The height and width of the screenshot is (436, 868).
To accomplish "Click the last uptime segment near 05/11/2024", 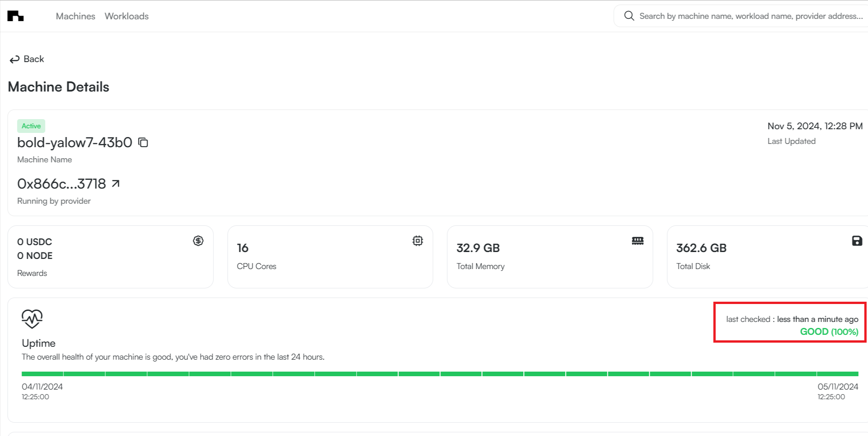I will coord(838,373).
